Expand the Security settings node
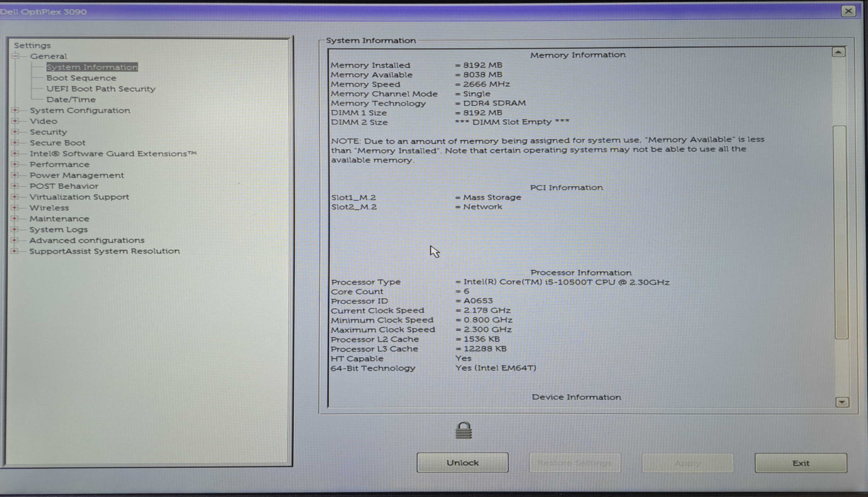Viewport: 868px width, 497px height. 15,132
